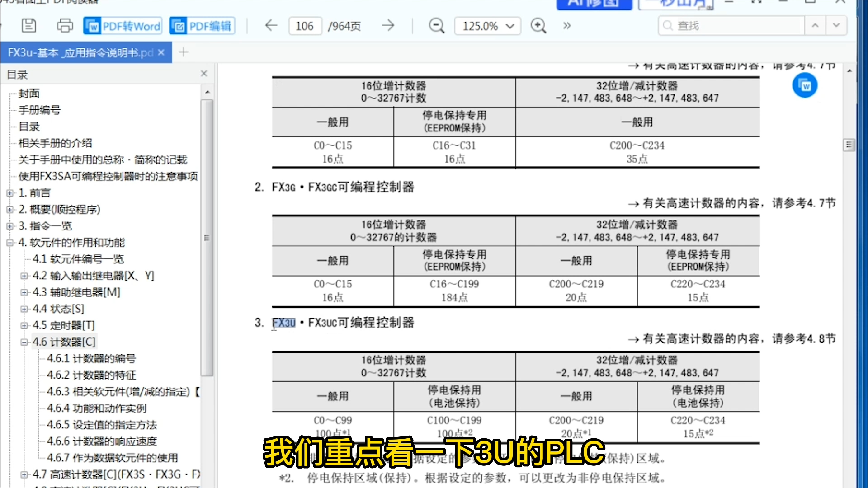
Task: Open 手册编号 in the outline
Action: point(39,110)
